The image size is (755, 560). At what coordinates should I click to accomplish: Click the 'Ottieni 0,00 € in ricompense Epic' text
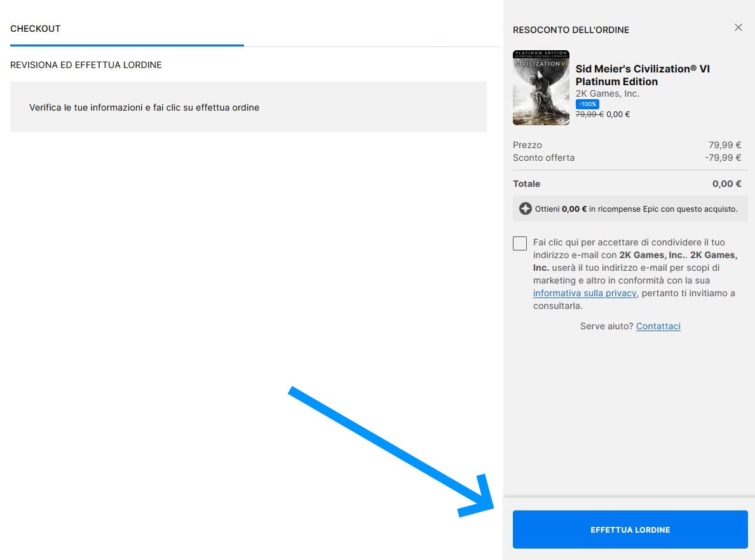tap(636, 209)
